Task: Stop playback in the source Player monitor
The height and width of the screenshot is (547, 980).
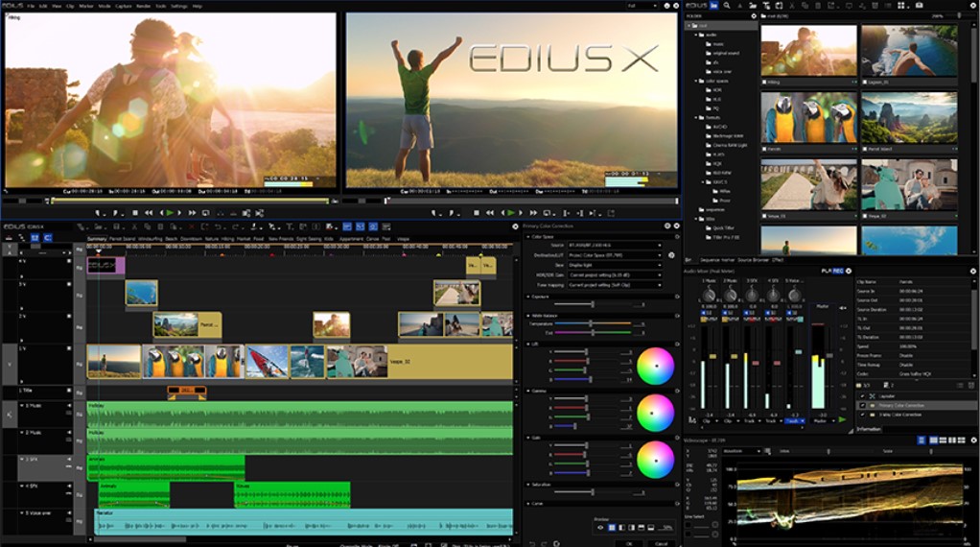Action: tap(135, 213)
